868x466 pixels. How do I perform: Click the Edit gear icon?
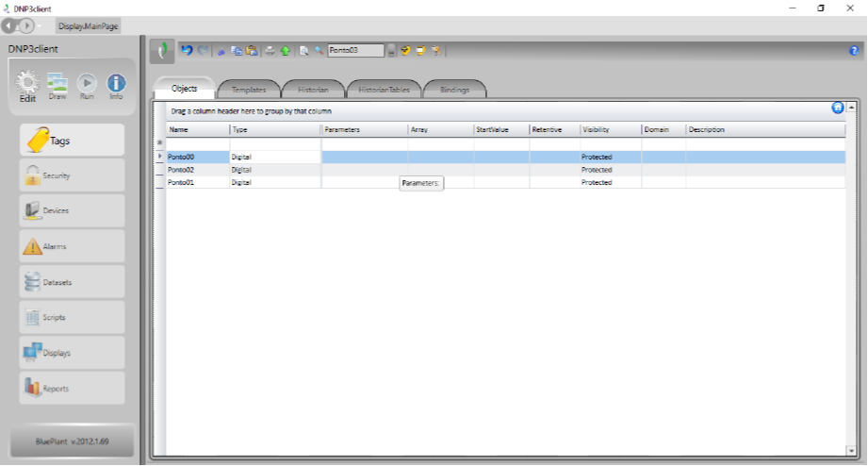coord(27,84)
